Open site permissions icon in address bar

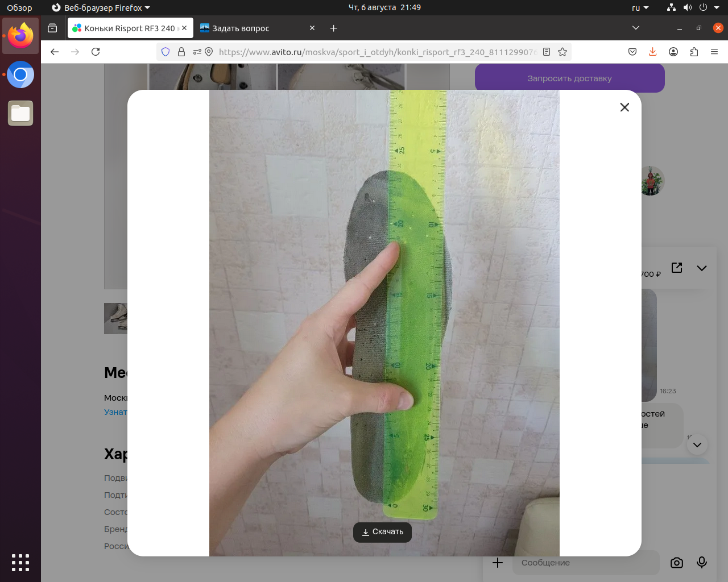[x=197, y=52]
